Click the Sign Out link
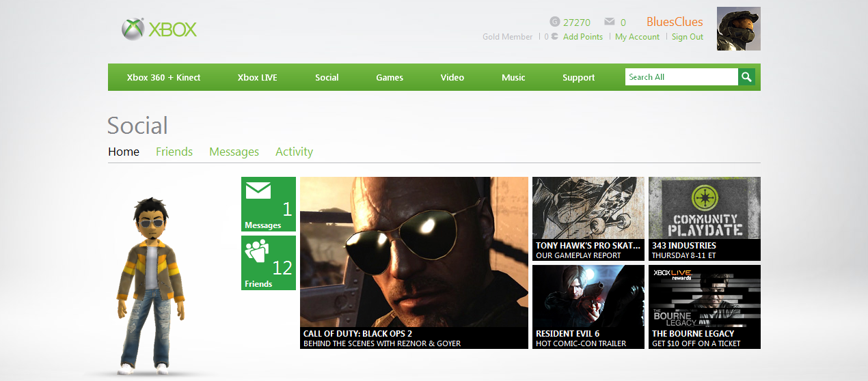This screenshot has height=381, width=868. coord(688,37)
